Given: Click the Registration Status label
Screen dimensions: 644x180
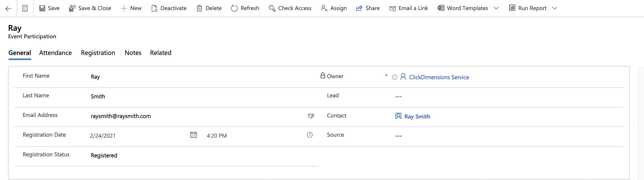Looking at the screenshot, I should pyautogui.click(x=46, y=155).
